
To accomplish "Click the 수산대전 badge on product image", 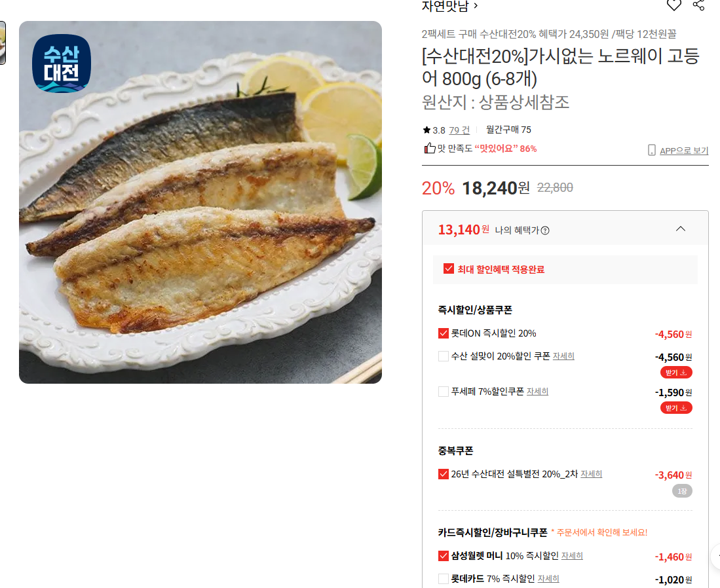I will point(62,64).
